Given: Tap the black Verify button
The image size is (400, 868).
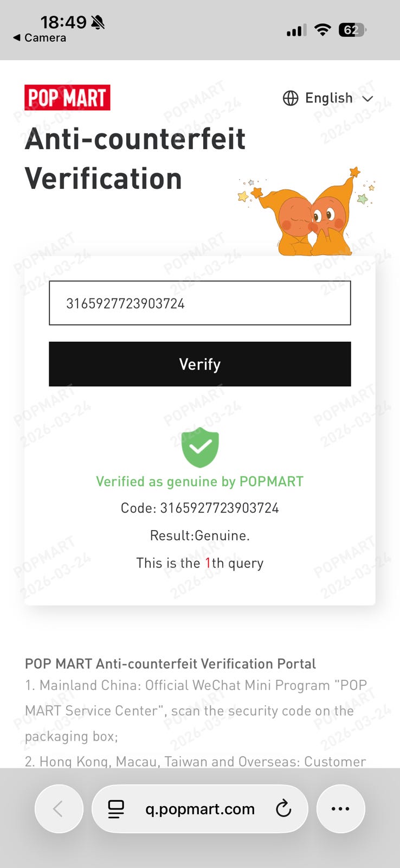Looking at the screenshot, I should click(200, 364).
